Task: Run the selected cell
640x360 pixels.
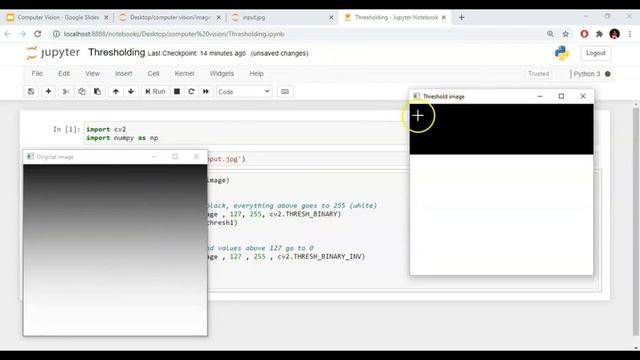Action: click(155, 91)
